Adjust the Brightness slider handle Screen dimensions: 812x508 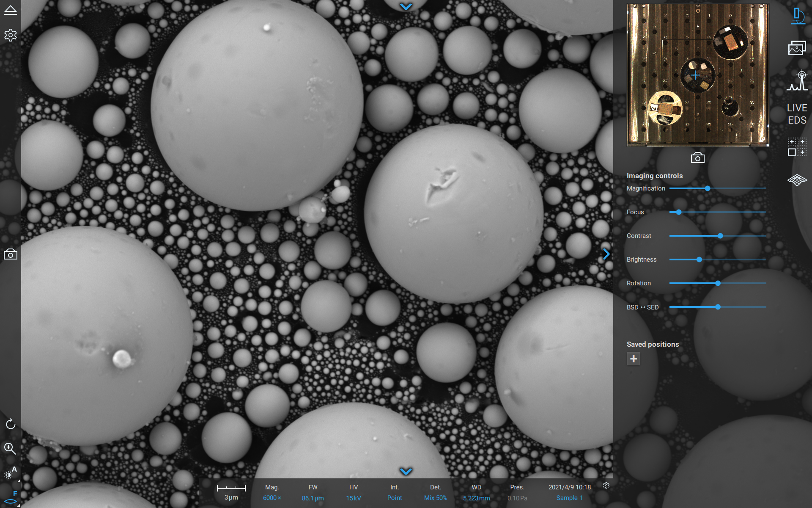[x=699, y=260]
